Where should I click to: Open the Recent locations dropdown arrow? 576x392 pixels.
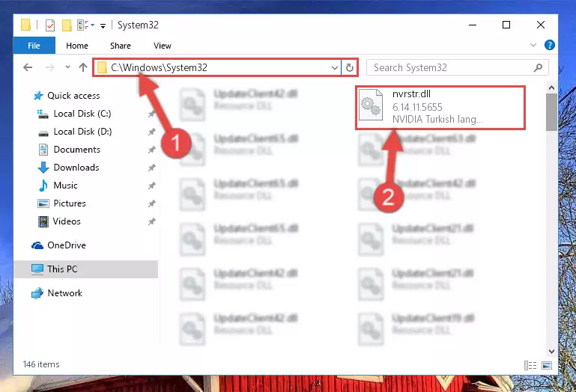[x=67, y=67]
